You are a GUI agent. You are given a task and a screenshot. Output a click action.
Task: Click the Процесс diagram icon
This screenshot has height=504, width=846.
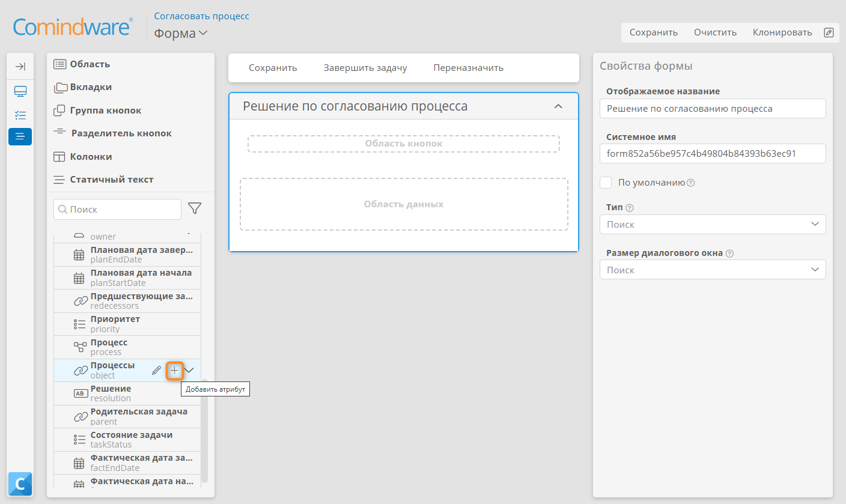coord(79,347)
